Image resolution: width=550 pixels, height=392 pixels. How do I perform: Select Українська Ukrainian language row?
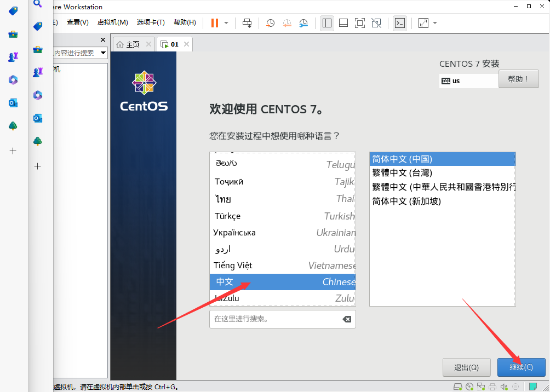tap(283, 233)
